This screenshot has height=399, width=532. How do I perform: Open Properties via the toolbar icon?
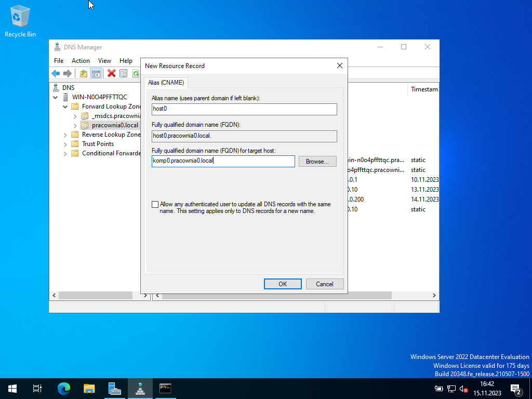point(124,73)
